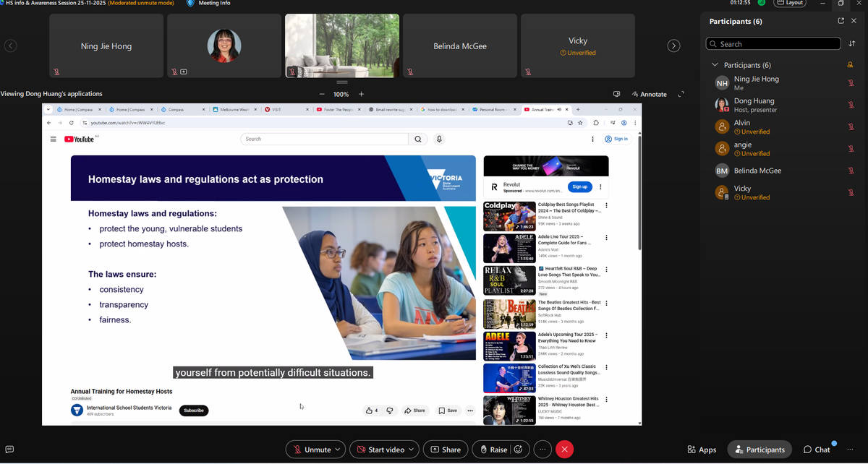Open the Annotate tool
This screenshot has height=464, width=868.
point(649,94)
